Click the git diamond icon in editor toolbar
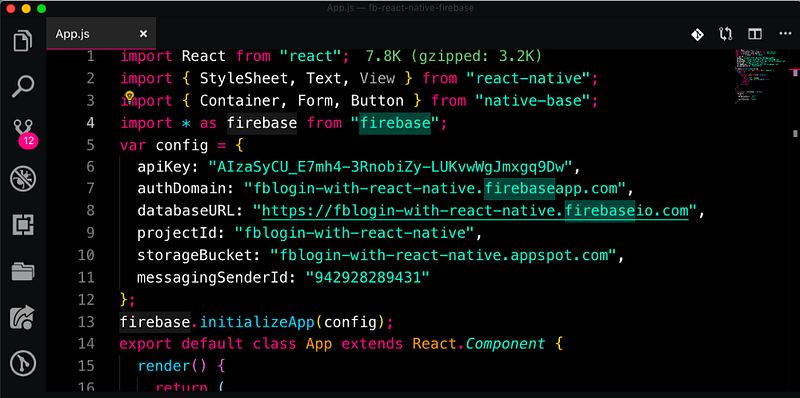Screen dimensions: 800x398 click(697, 34)
